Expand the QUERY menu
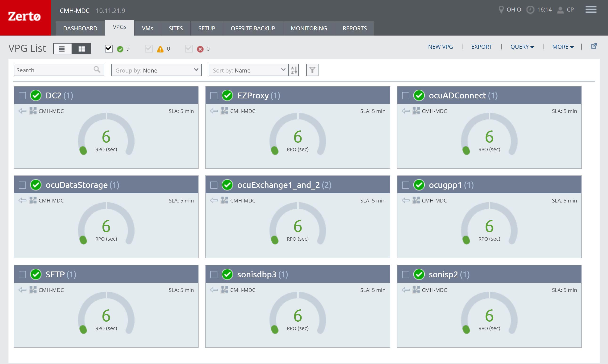Viewport: 608px width, 364px height. tap(522, 47)
